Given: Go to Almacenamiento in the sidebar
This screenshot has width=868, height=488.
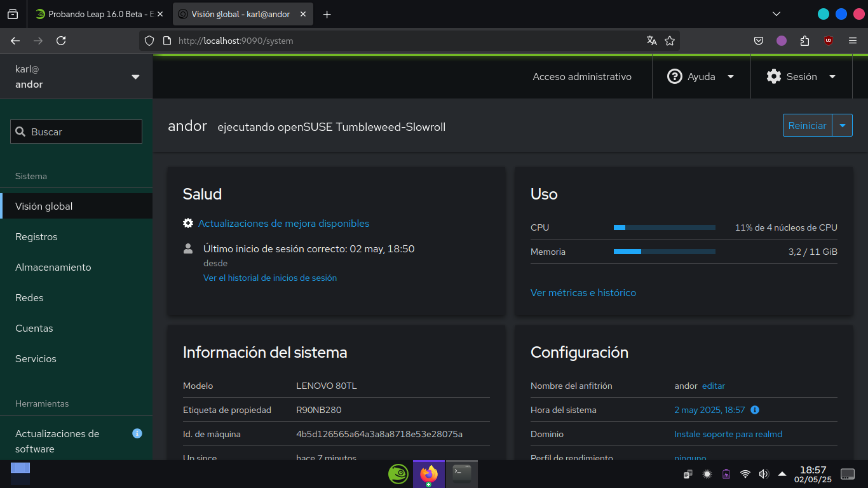Looking at the screenshot, I should click(x=53, y=268).
